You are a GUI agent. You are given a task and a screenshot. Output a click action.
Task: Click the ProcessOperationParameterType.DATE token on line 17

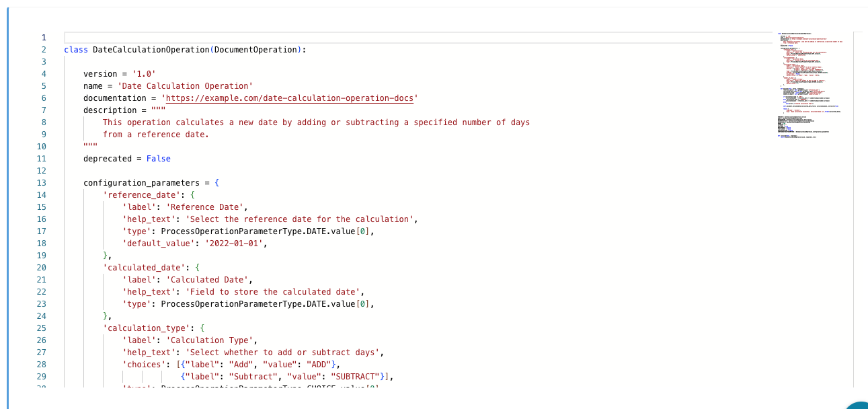click(x=242, y=231)
